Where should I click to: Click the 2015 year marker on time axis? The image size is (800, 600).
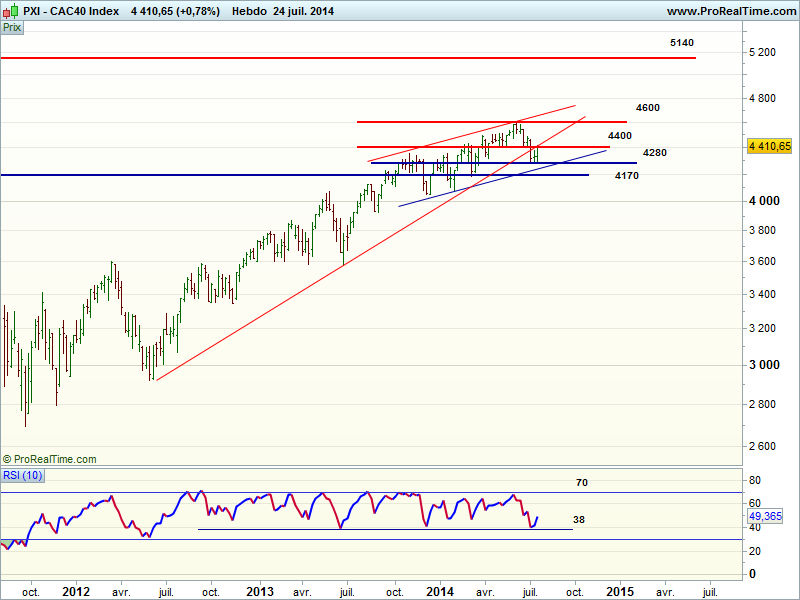pos(620,592)
